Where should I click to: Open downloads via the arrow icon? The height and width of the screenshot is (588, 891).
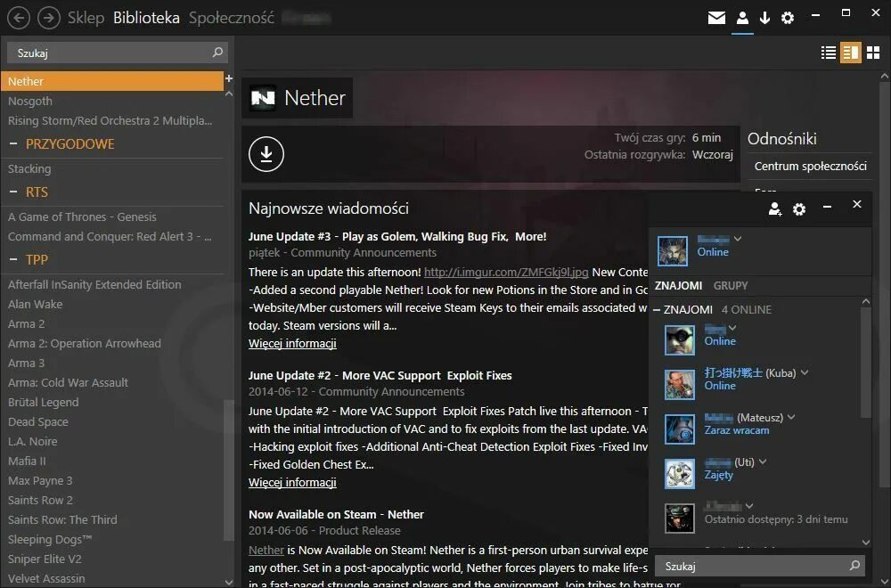(764, 17)
